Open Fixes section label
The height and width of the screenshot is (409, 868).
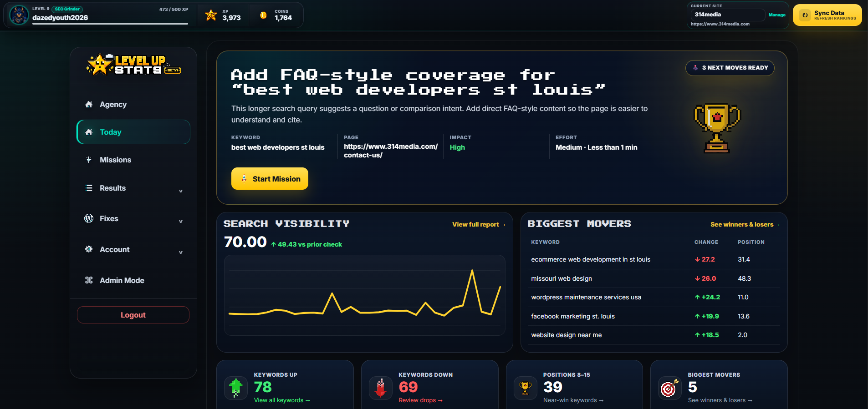(109, 218)
